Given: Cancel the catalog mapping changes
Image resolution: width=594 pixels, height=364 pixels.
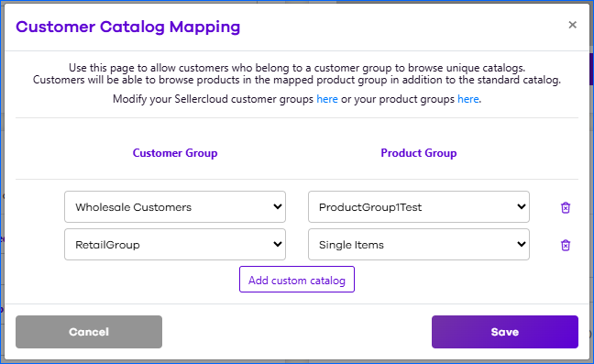Looking at the screenshot, I should (89, 332).
